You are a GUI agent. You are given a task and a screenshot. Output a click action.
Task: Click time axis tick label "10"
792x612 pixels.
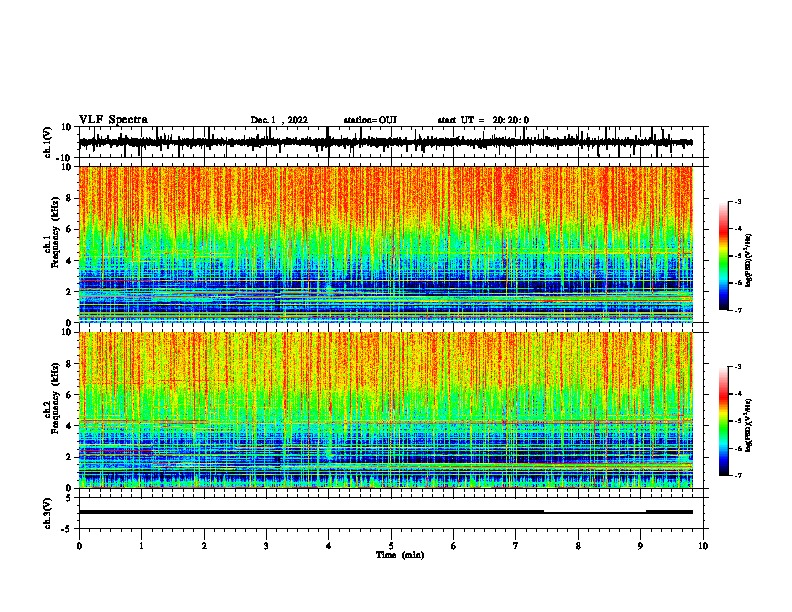point(703,546)
